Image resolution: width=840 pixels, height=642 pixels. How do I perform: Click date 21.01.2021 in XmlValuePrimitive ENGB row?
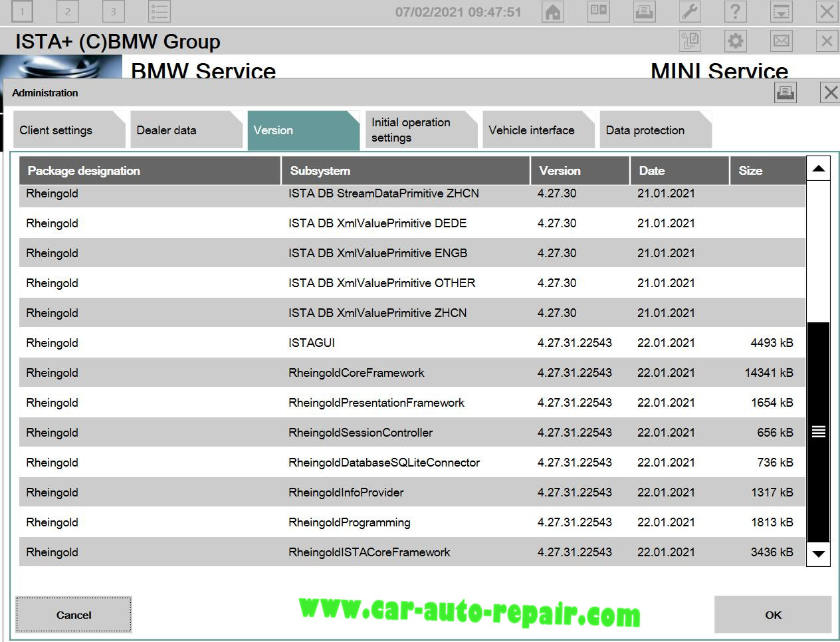click(x=666, y=253)
